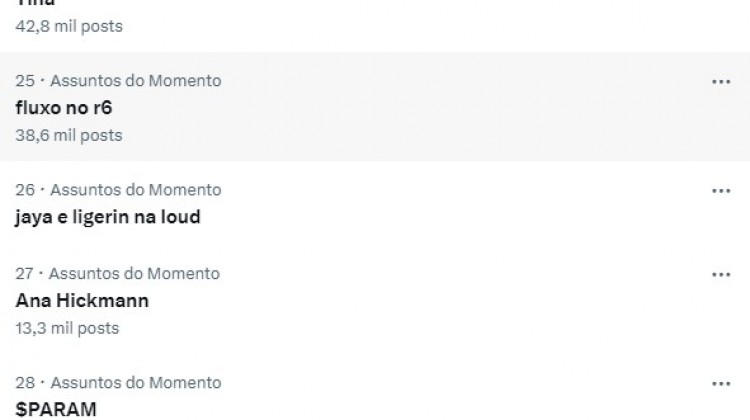The width and height of the screenshot is (750, 420).
Task: Open more options for jaya e ligerin trend
Action: tap(721, 191)
